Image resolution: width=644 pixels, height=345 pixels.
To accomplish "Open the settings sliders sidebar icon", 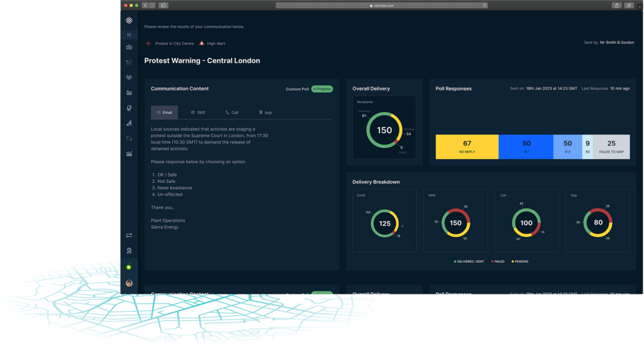I will [x=129, y=235].
